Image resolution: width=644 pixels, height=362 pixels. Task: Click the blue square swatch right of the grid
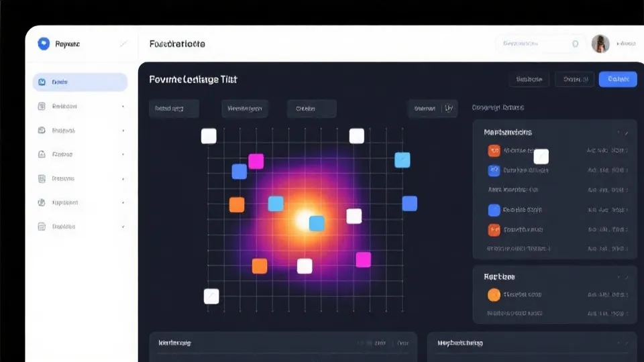(409, 203)
